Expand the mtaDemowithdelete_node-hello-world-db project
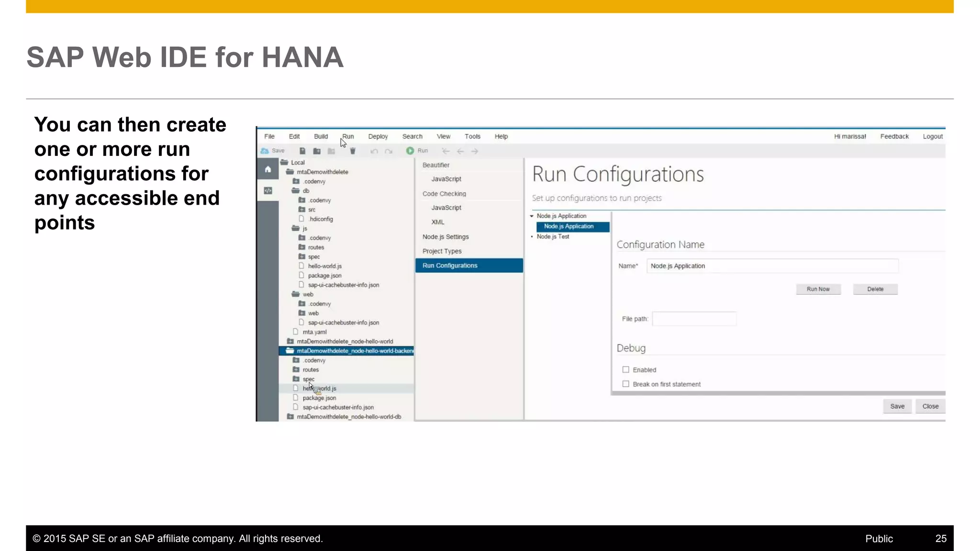This screenshot has height=551, width=980. pyautogui.click(x=290, y=417)
